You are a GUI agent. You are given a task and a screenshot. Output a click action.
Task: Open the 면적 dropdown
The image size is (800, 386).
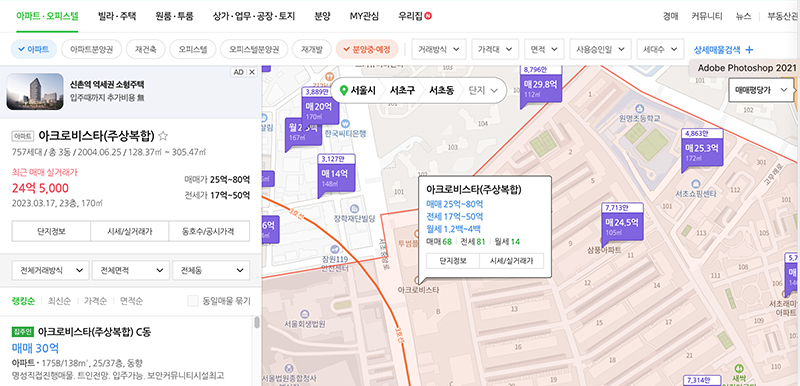[x=544, y=49]
